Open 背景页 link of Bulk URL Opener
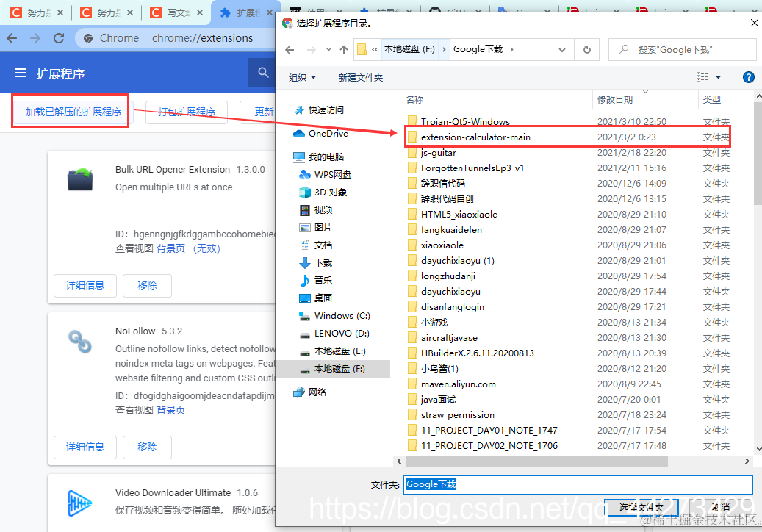The image size is (762, 532). tap(170, 249)
